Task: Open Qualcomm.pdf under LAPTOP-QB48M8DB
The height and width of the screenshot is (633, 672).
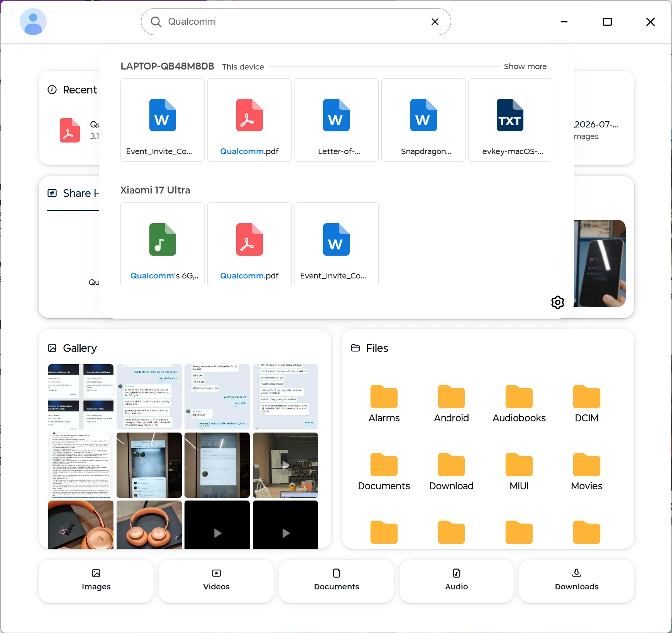Action: 249,120
